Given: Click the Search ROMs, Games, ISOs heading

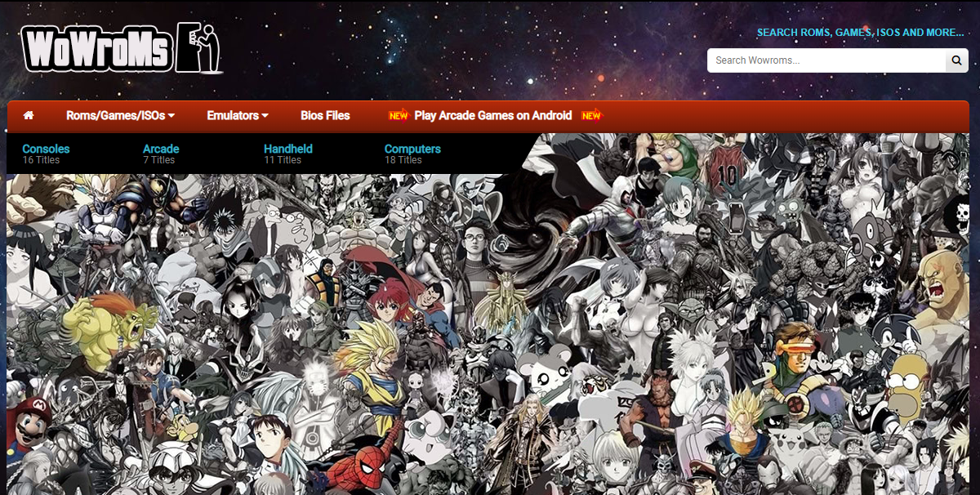Looking at the screenshot, I should pos(861,33).
